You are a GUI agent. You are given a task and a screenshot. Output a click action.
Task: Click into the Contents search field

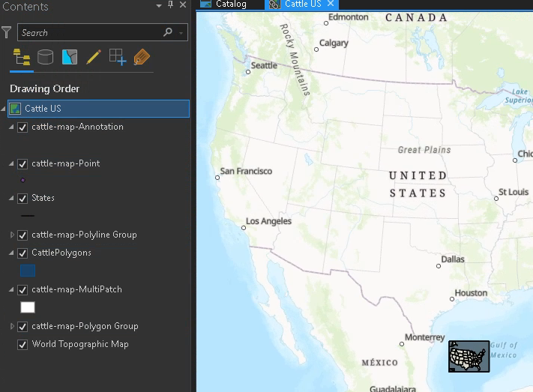click(x=90, y=33)
